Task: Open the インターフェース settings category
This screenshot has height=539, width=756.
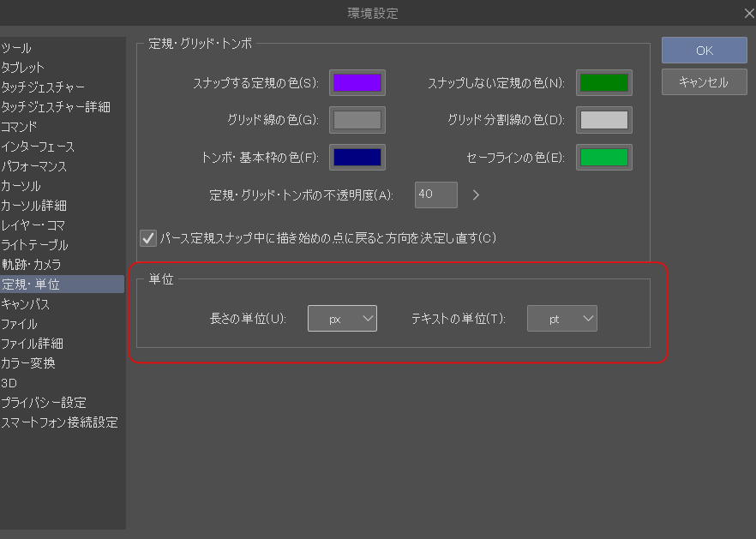Action: tap(38, 147)
